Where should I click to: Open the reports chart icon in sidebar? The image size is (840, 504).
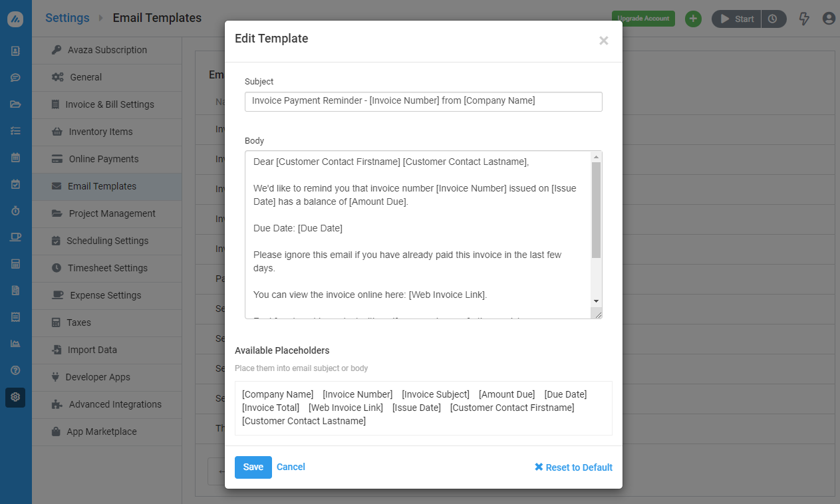(15, 344)
